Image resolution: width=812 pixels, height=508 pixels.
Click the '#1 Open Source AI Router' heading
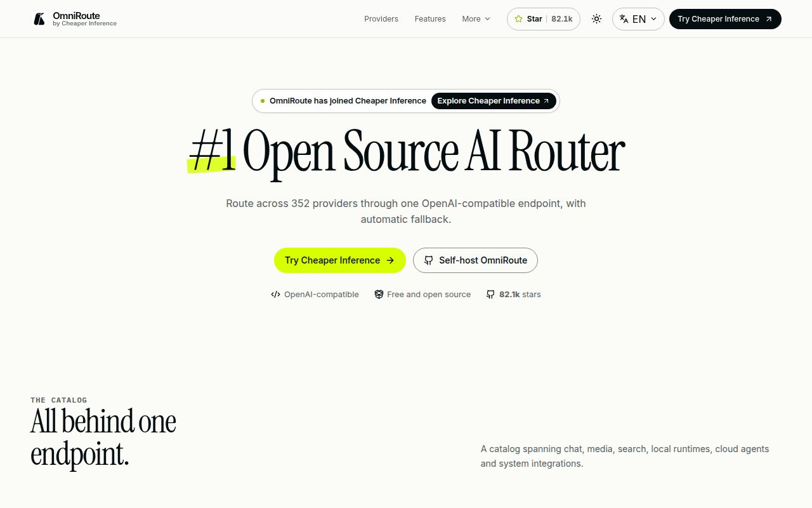(x=406, y=151)
